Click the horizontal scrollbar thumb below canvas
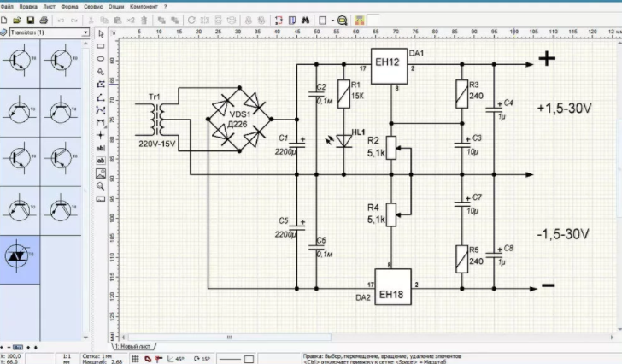Screen dimensions: 622x364 click(228, 337)
